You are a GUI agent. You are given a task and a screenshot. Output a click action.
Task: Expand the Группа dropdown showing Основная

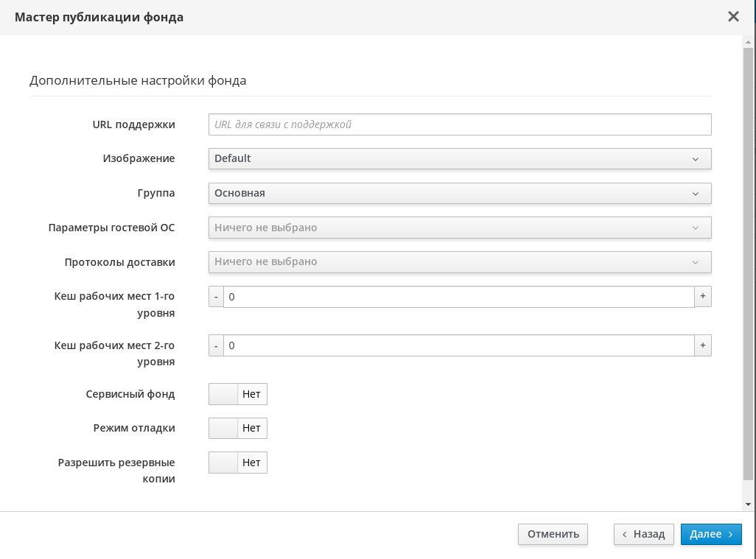(x=459, y=193)
